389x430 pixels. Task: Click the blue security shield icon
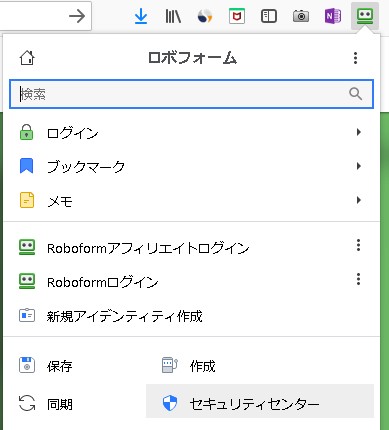(170, 403)
